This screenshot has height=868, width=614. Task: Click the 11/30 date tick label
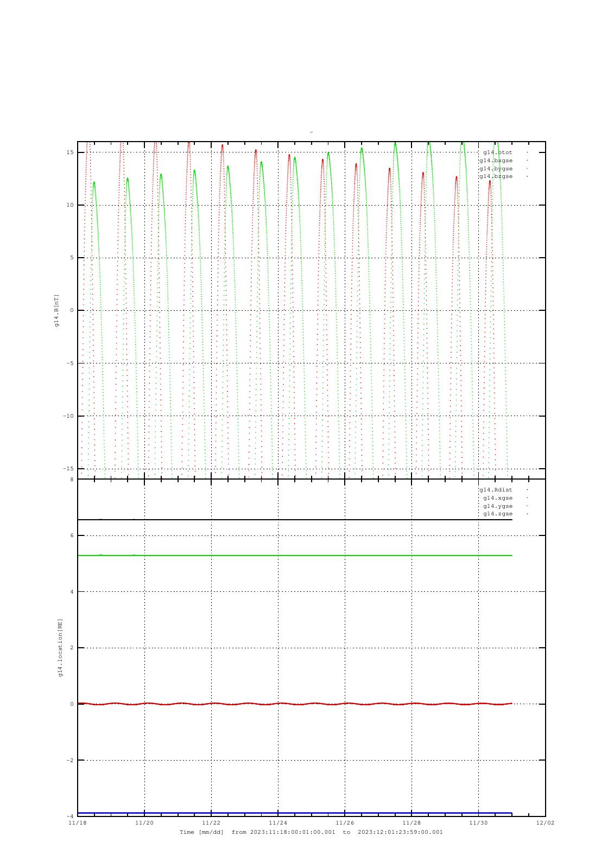(478, 823)
